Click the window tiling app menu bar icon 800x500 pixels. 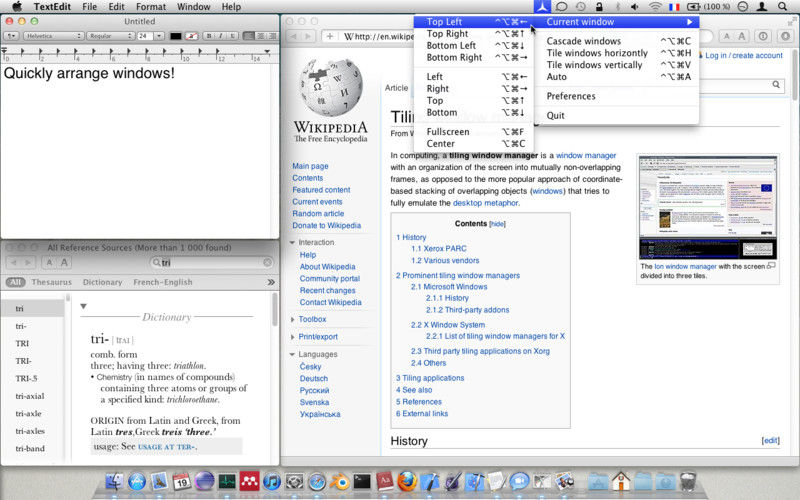[x=543, y=7]
